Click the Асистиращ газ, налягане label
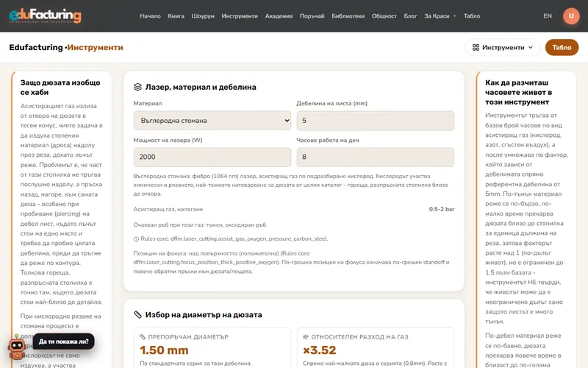The width and height of the screenshot is (588, 368). pos(168,209)
